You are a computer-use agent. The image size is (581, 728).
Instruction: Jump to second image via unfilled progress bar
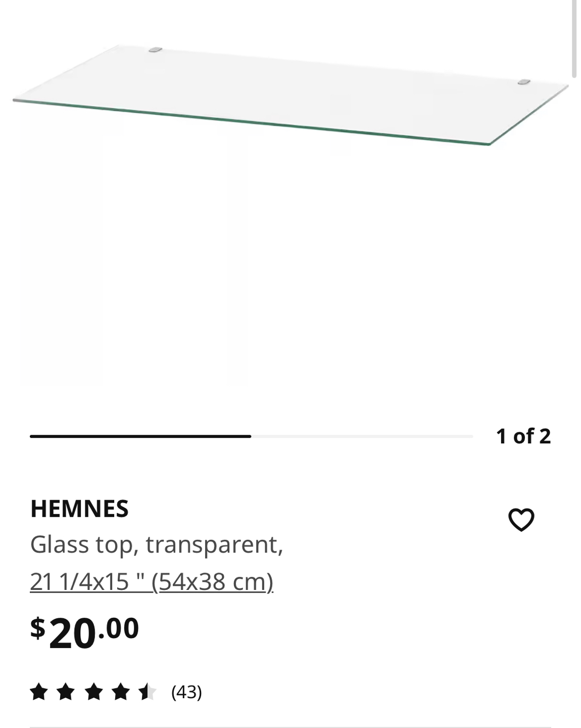[362, 436]
